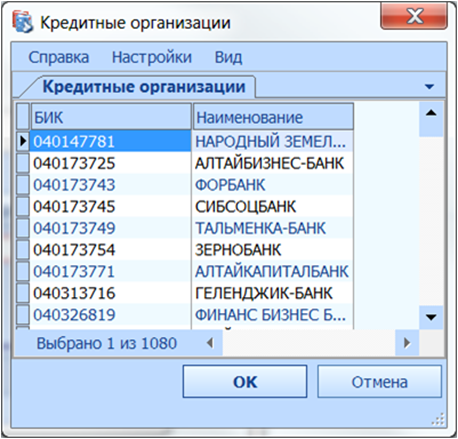Sort by the Наименование column header

(273, 117)
